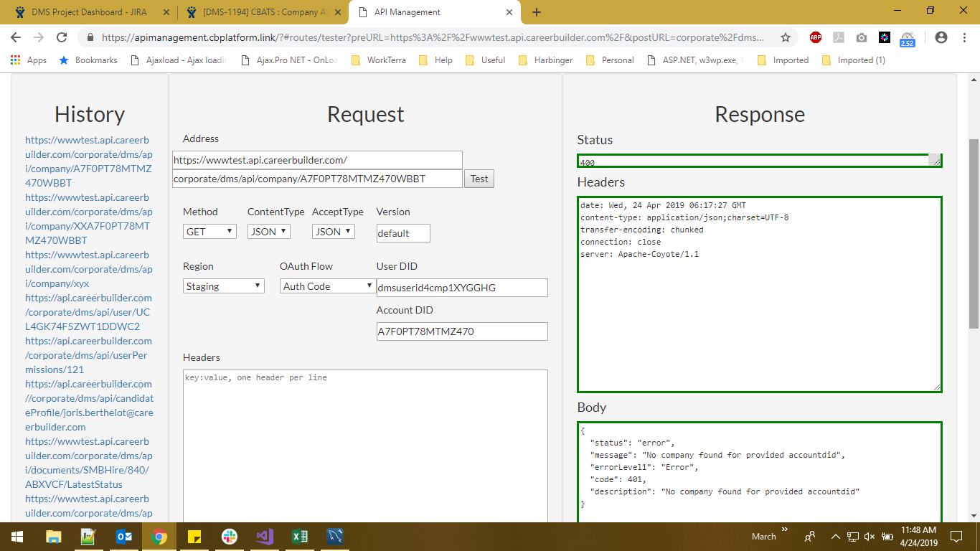Click the network tray icon
This screenshot has width=980, height=551.
(853, 536)
